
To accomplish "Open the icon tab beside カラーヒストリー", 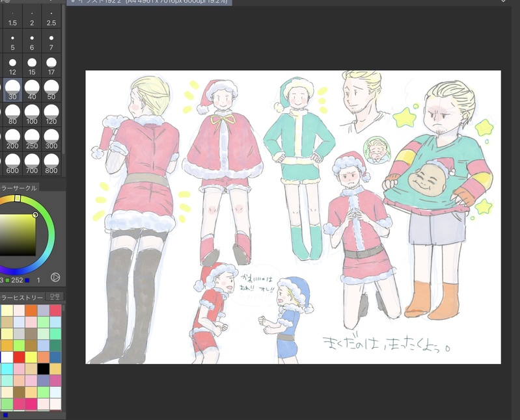I will (x=55, y=296).
